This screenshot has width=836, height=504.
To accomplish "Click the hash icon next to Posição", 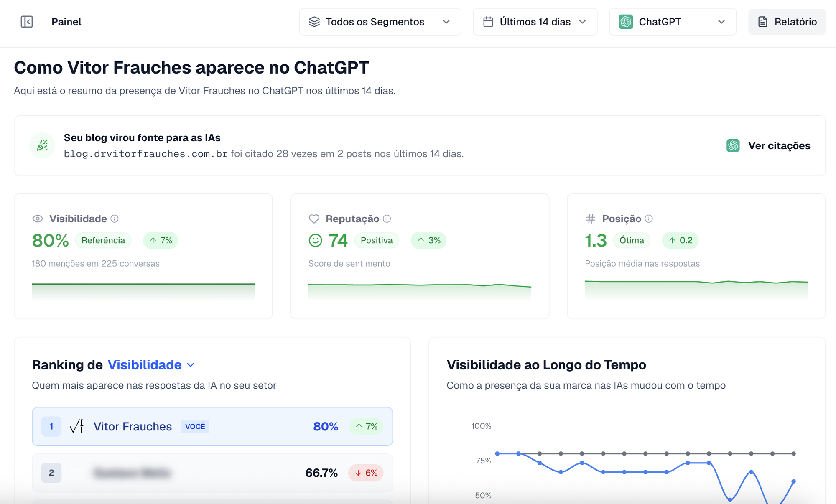I will [x=591, y=219].
